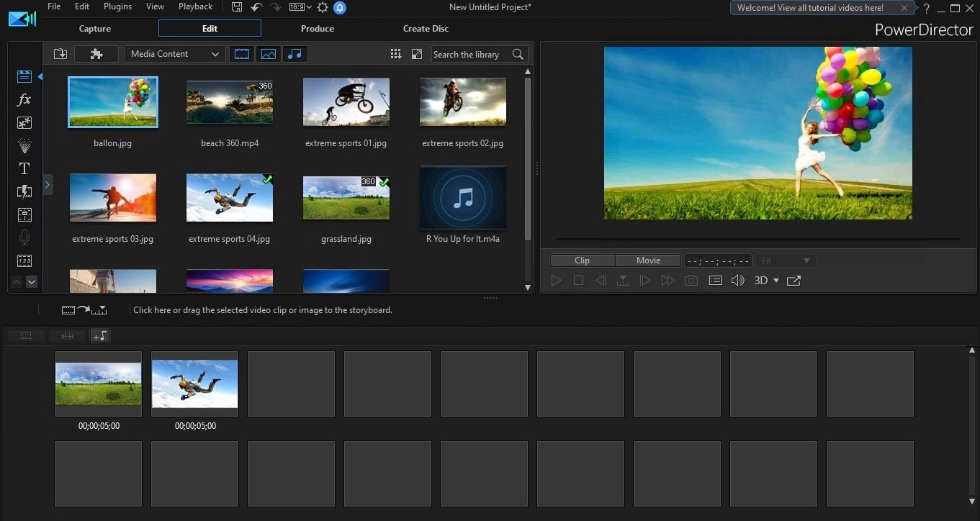Open the plug-ins puzzle piece button
The width and height of the screenshot is (980, 521).
pyautogui.click(x=96, y=54)
